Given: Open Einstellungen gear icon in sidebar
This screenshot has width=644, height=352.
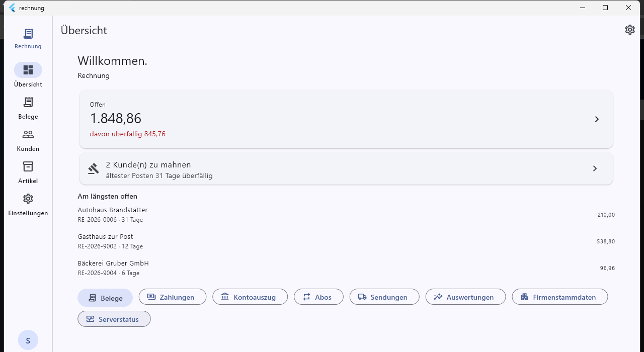Looking at the screenshot, I should [x=28, y=199].
